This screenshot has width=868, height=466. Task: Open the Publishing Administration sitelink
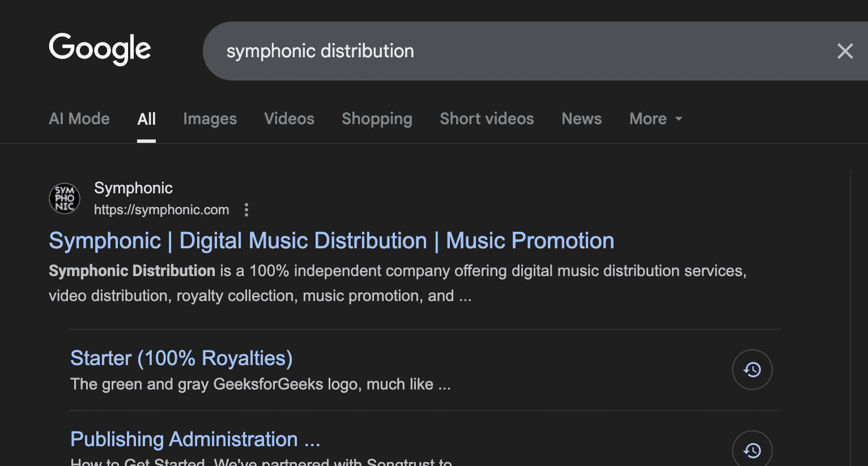click(195, 439)
